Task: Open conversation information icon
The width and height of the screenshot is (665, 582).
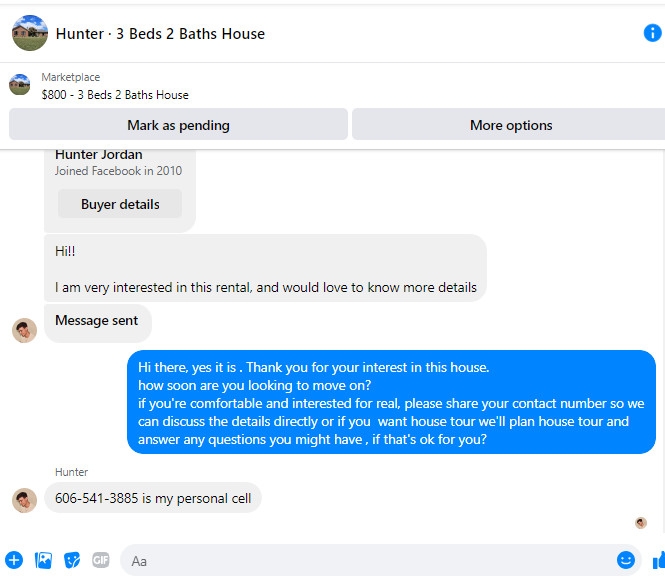Action: pyautogui.click(x=652, y=33)
